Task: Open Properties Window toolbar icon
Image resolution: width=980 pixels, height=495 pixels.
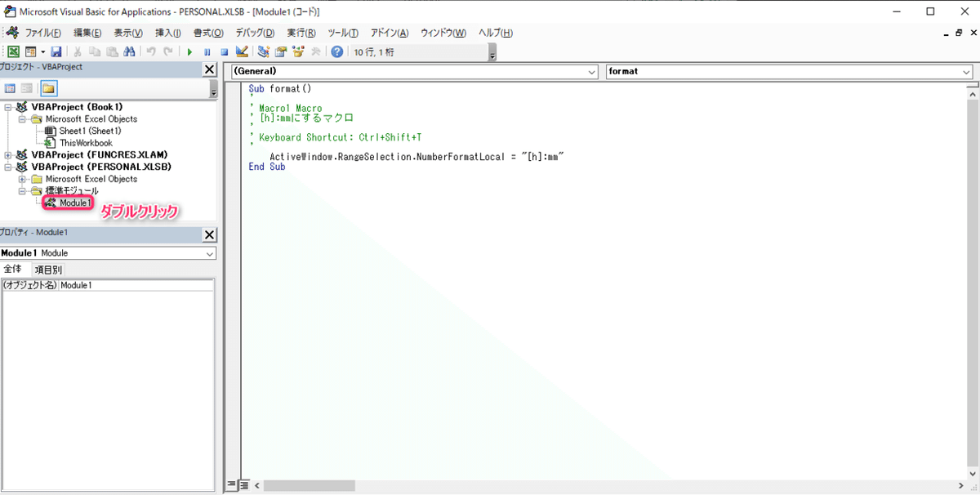Action: click(280, 51)
